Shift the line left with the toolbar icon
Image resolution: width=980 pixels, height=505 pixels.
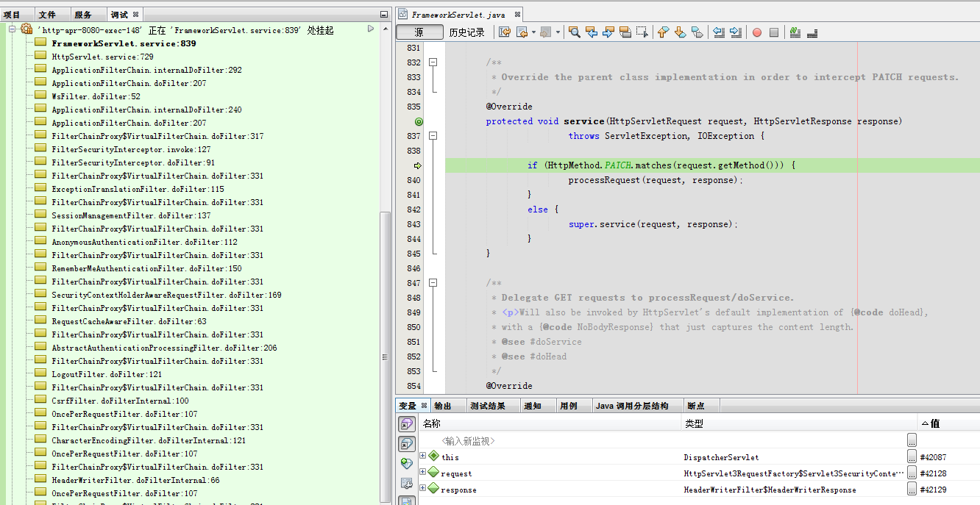(x=720, y=32)
